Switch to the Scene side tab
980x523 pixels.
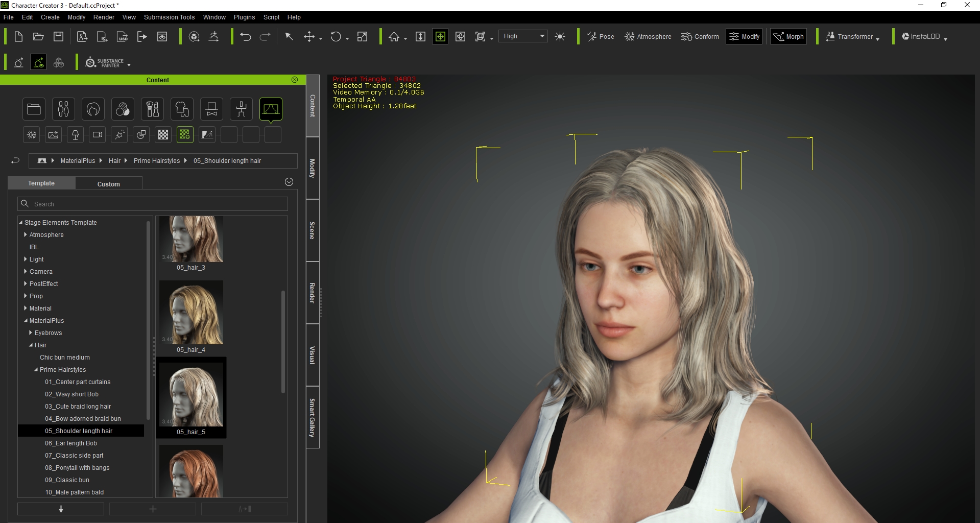[313, 230]
